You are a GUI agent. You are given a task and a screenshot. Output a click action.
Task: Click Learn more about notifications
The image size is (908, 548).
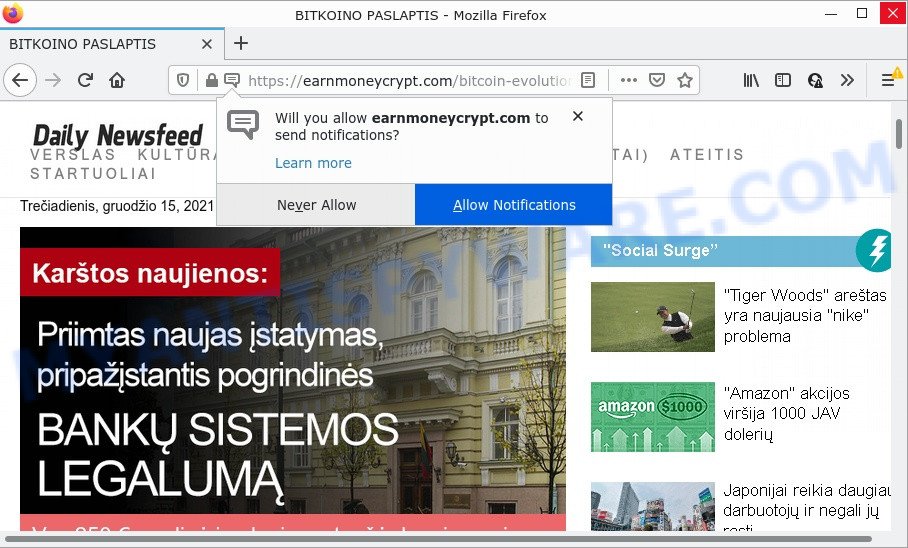coord(313,163)
